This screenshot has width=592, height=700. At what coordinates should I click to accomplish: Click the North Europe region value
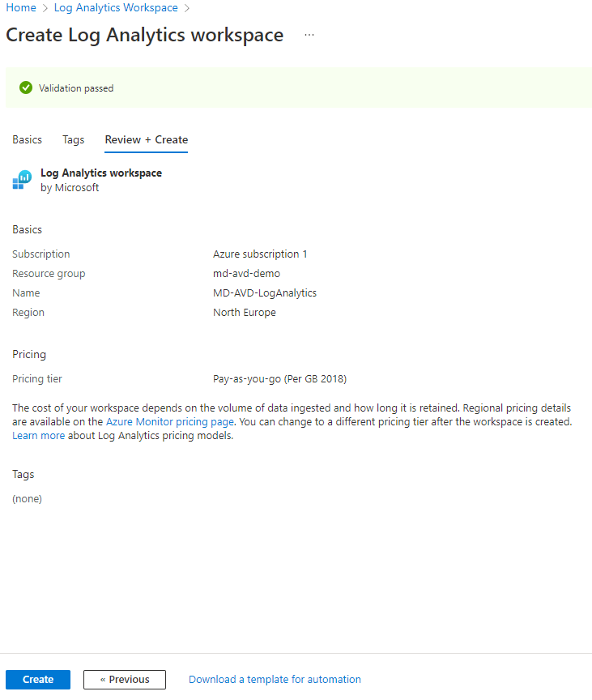245,313
